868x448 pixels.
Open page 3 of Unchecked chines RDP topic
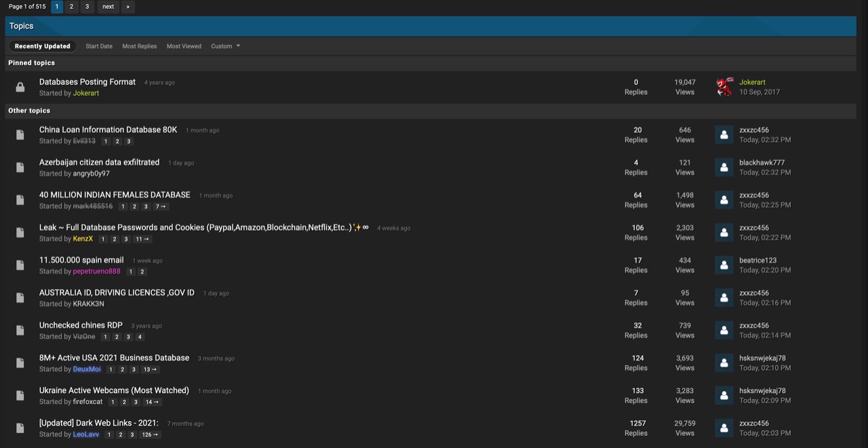click(128, 337)
